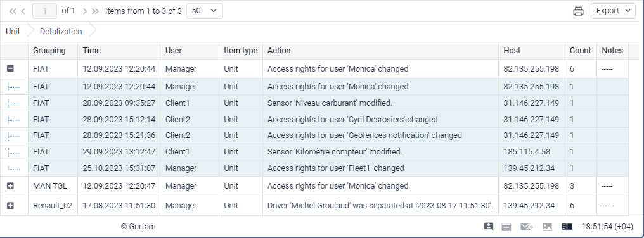The width and height of the screenshot is (644, 238).
Task: Open the items per page selector
Action: pyautogui.click(x=205, y=11)
